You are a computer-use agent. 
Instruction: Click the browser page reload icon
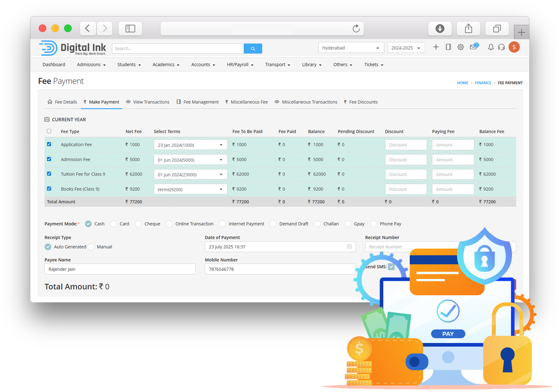click(356, 29)
